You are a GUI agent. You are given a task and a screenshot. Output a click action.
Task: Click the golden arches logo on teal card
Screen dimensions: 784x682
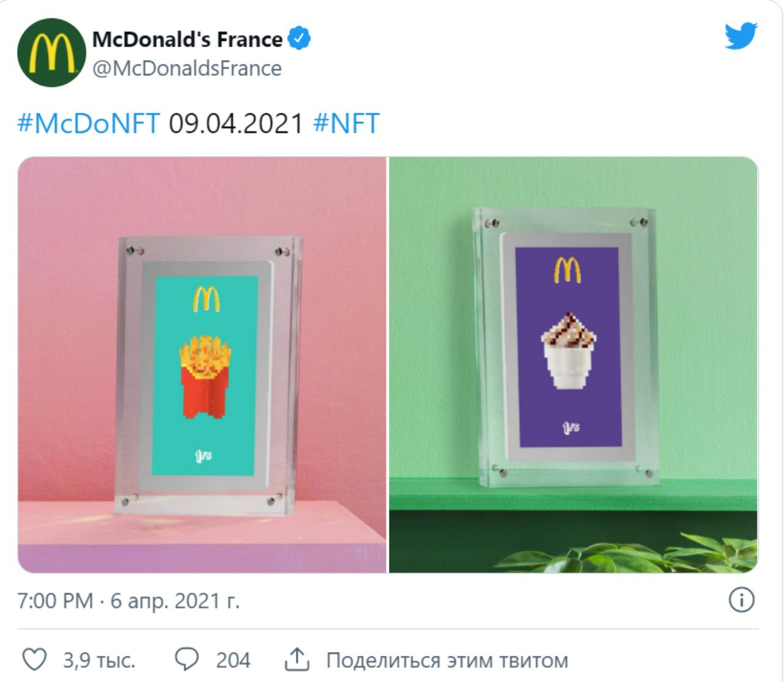point(206,299)
